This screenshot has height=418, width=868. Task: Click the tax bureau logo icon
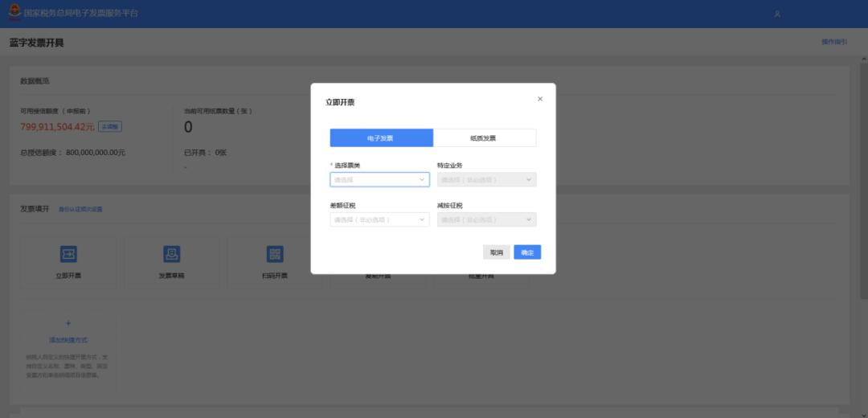click(14, 12)
